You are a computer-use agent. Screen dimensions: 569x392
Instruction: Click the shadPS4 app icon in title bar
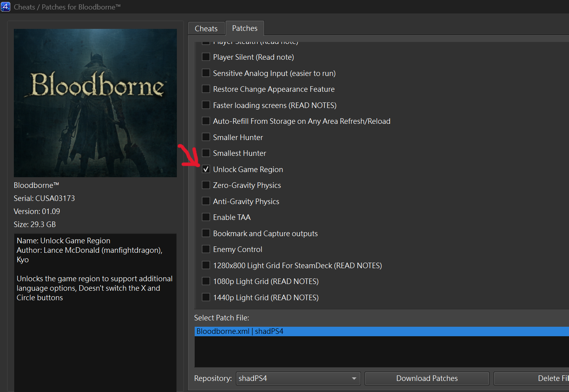(x=6, y=7)
